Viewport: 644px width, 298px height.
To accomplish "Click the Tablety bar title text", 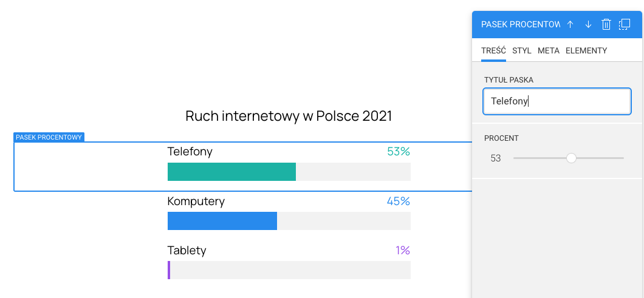I will [187, 250].
